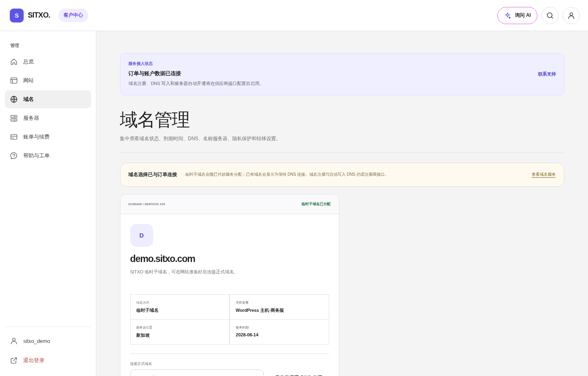Click 管理 section label in sidebar

15,45
